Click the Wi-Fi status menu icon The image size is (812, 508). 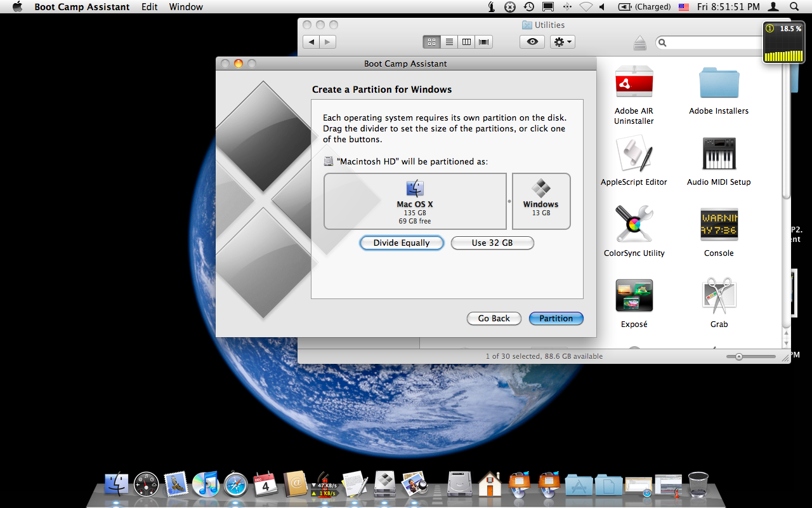[586, 7]
